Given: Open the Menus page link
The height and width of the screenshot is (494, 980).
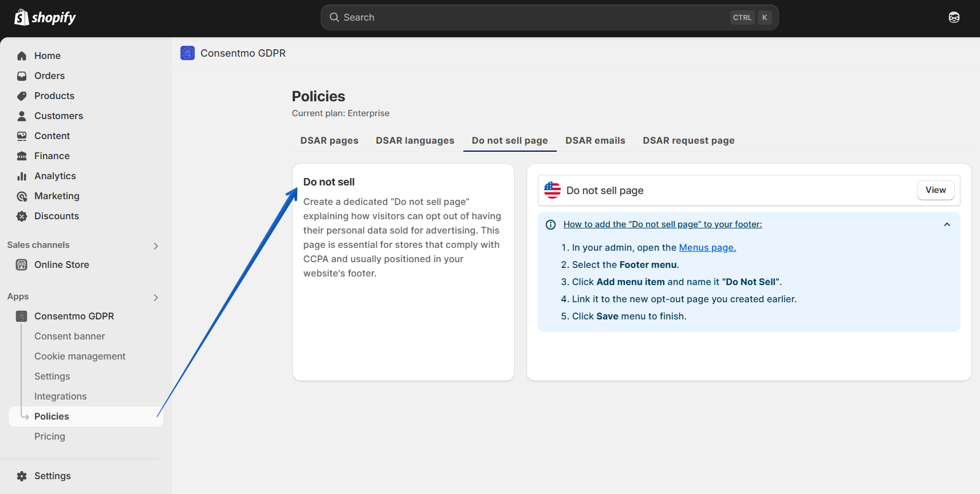Looking at the screenshot, I should click(x=707, y=247).
